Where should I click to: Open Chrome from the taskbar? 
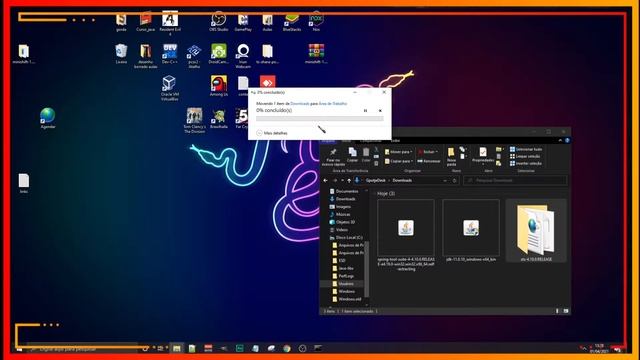(x=287, y=348)
